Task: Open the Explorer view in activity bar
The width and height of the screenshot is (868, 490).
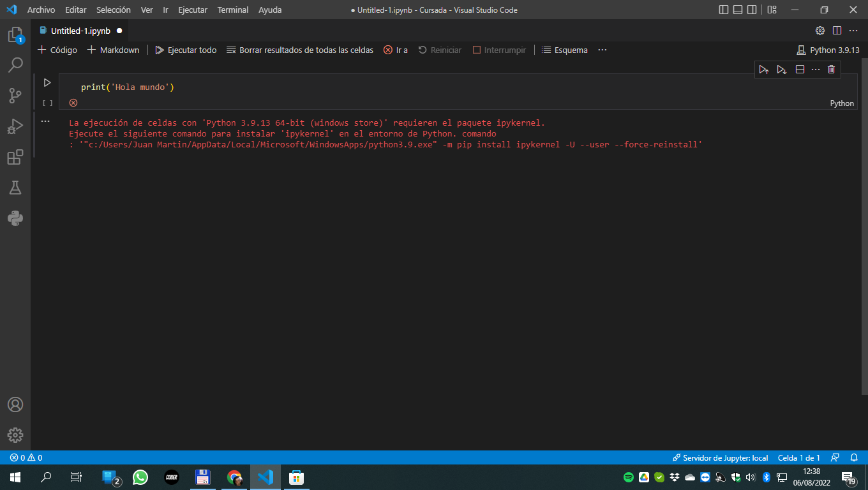Action: click(x=15, y=34)
